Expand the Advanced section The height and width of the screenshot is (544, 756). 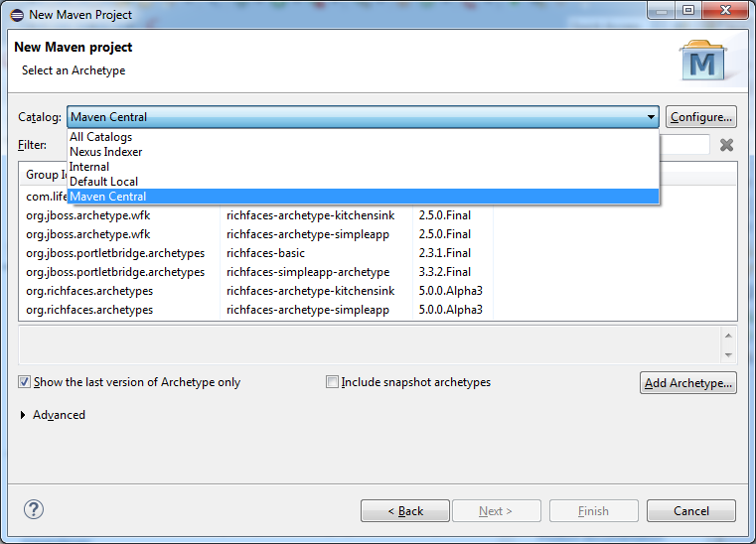24,415
